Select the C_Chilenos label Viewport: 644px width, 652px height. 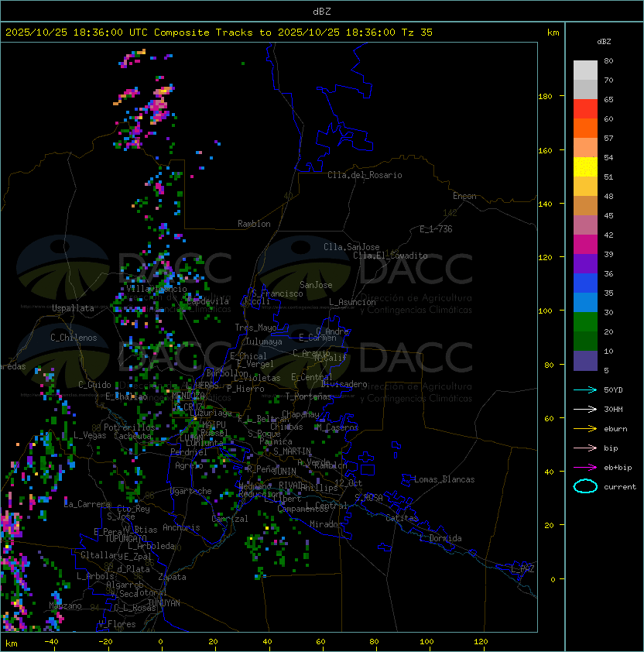click(74, 338)
